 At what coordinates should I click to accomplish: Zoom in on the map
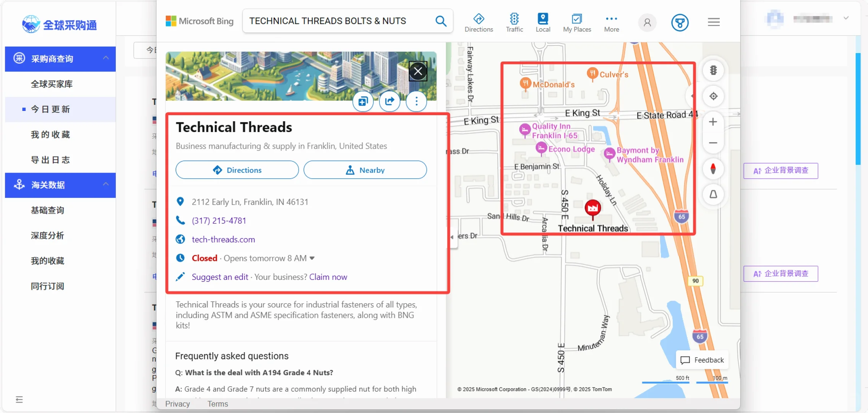[x=713, y=122]
